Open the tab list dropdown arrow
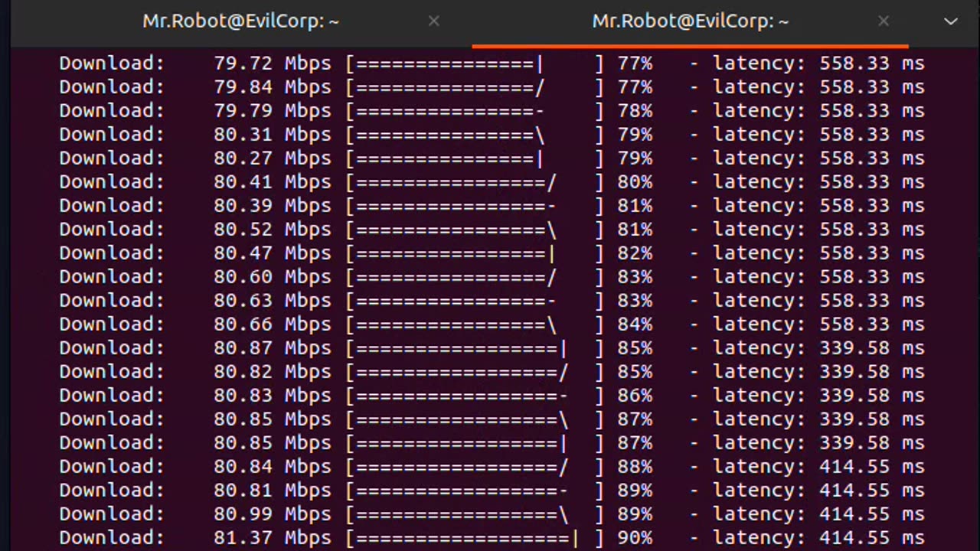This screenshot has height=551, width=980. pos(951,21)
